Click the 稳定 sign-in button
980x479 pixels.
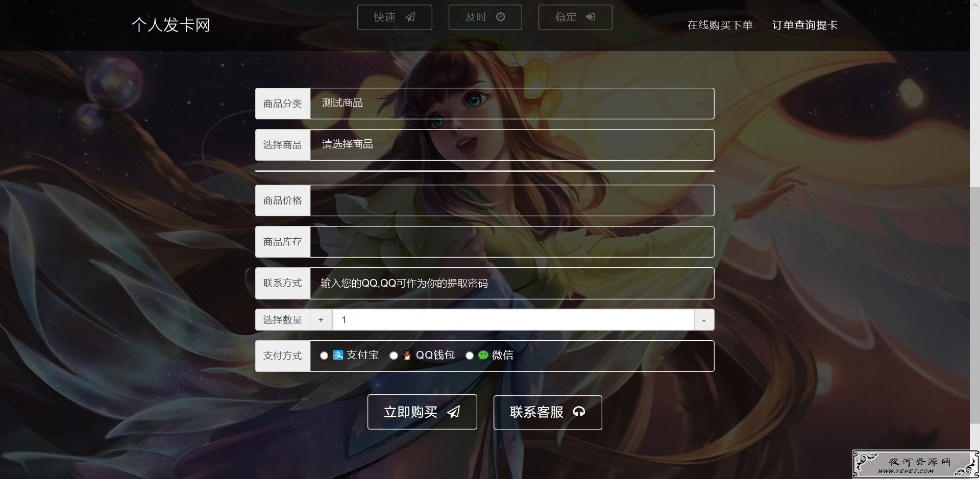point(575,17)
